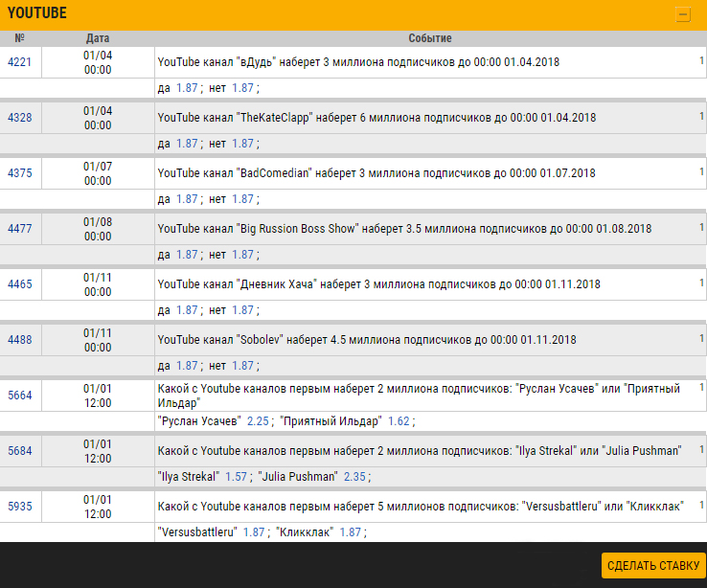
Task: Select Versusbattleru odds 1.87
Action: 254,532
